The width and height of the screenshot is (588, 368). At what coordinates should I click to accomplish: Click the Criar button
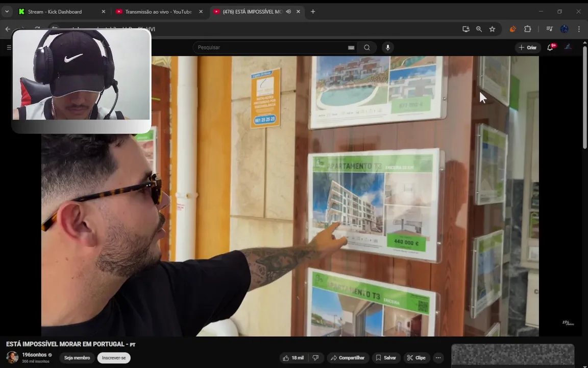click(528, 48)
